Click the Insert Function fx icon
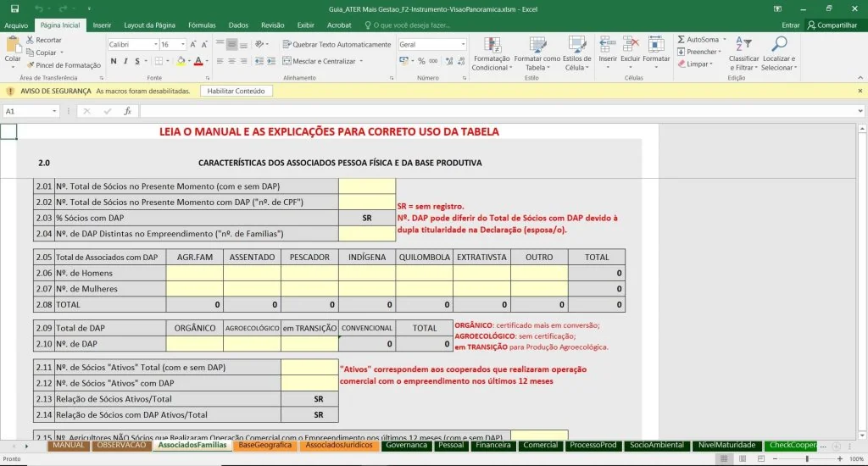Screen dimensions: 868x466 pyautogui.click(x=127, y=111)
